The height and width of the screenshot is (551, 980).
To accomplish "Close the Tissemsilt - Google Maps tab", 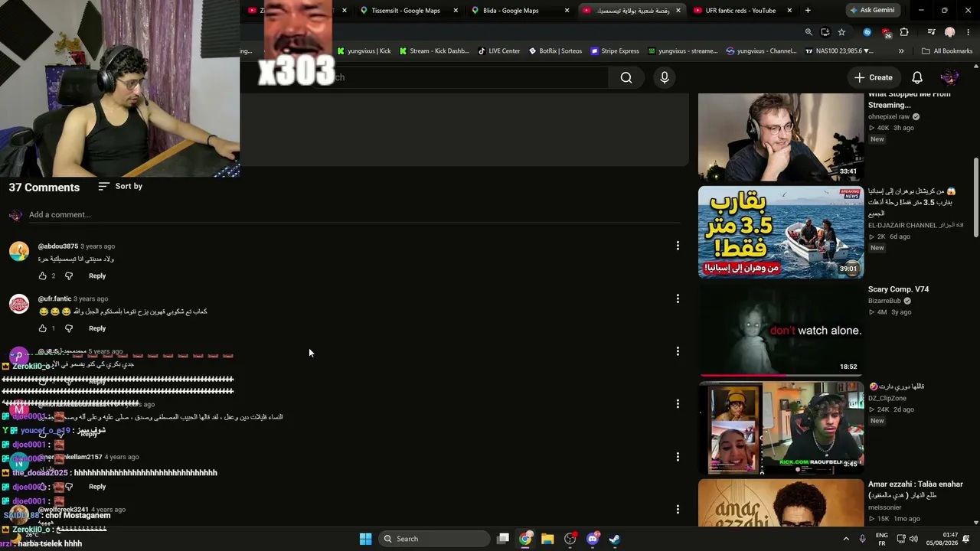I will point(456,11).
